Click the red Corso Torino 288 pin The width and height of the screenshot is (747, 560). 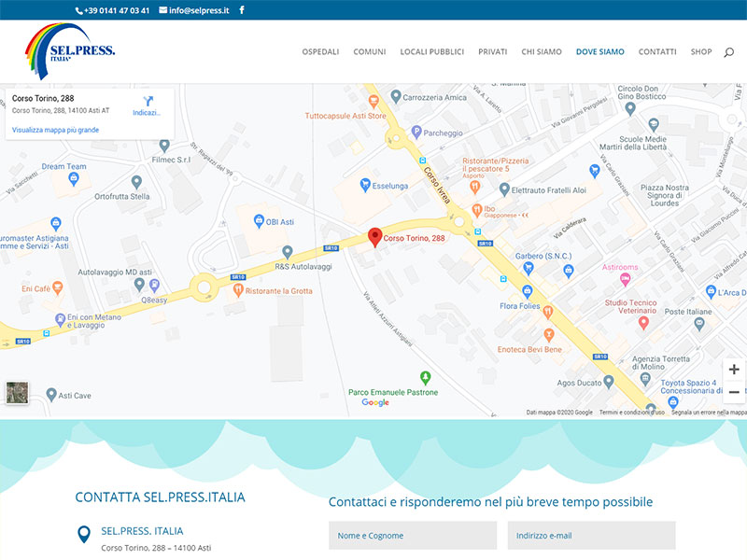[x=375, y=237]
